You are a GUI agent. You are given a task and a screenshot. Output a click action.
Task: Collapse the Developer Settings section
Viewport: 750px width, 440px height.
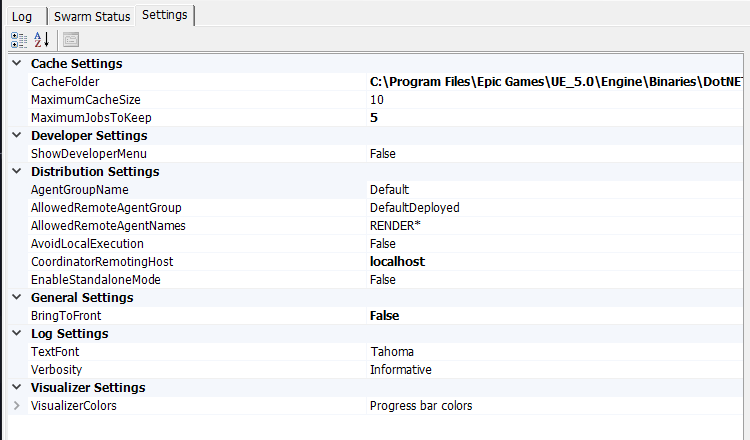tap(15, 136)
